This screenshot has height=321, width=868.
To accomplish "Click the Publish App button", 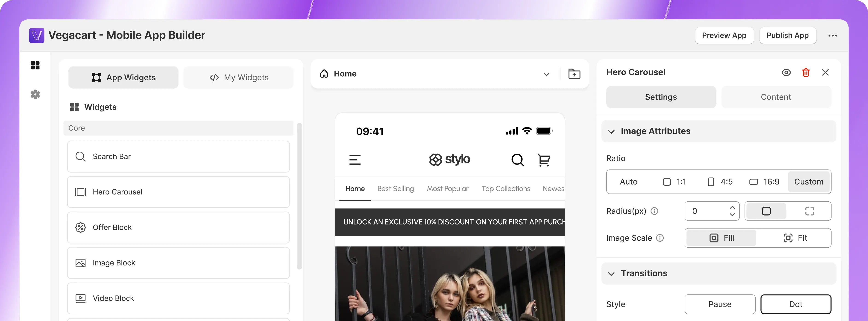I will (x=787, y=35).
